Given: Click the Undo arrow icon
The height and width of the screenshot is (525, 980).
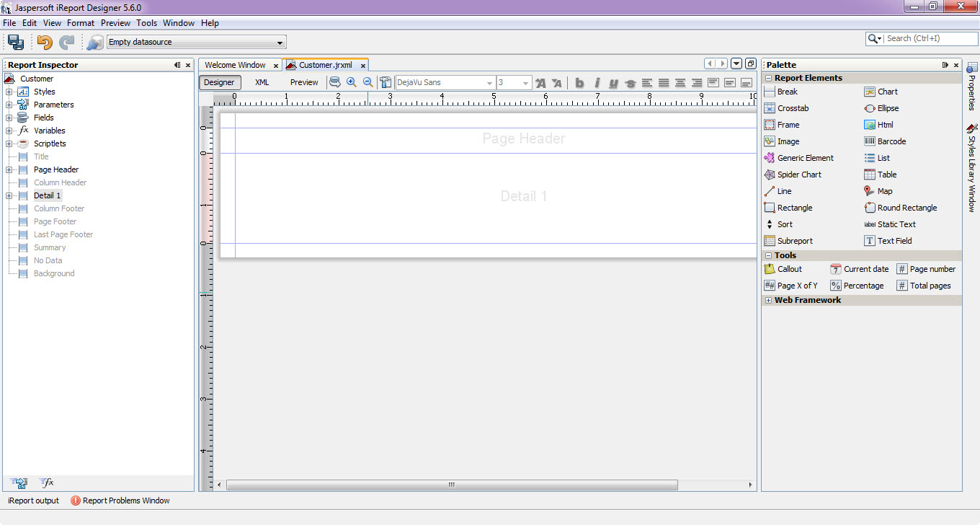Looking at the screenshot, I should (x=43, y=42).
